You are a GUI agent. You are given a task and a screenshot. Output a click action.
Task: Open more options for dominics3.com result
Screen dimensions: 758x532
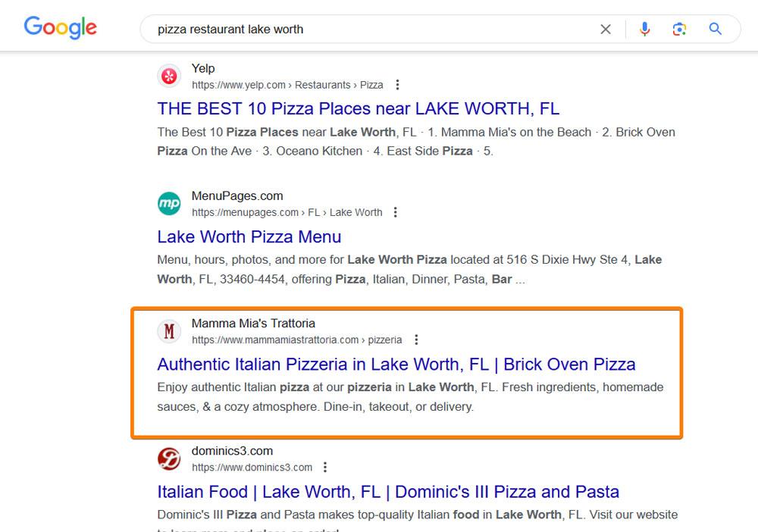325,468
